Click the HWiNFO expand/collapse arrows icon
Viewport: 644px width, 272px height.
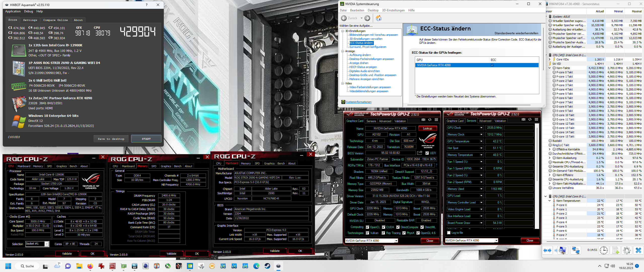pyautogui.click(x=547, y=250)
